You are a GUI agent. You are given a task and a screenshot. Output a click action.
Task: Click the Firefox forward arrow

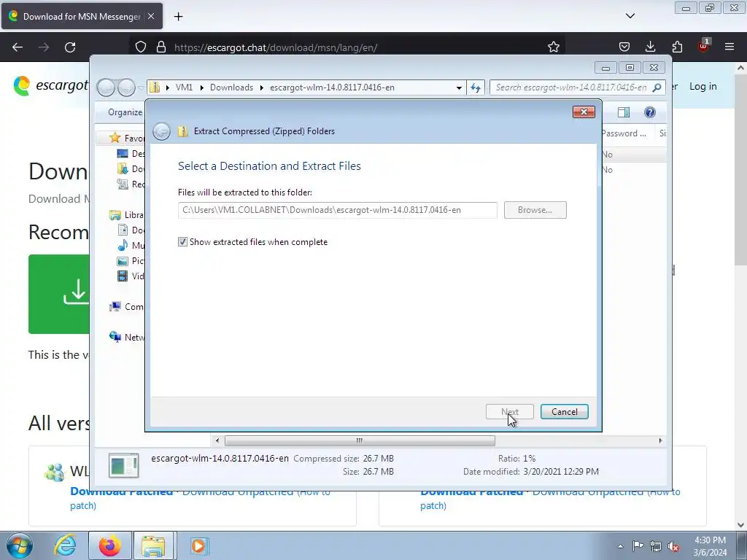(44, 47)
